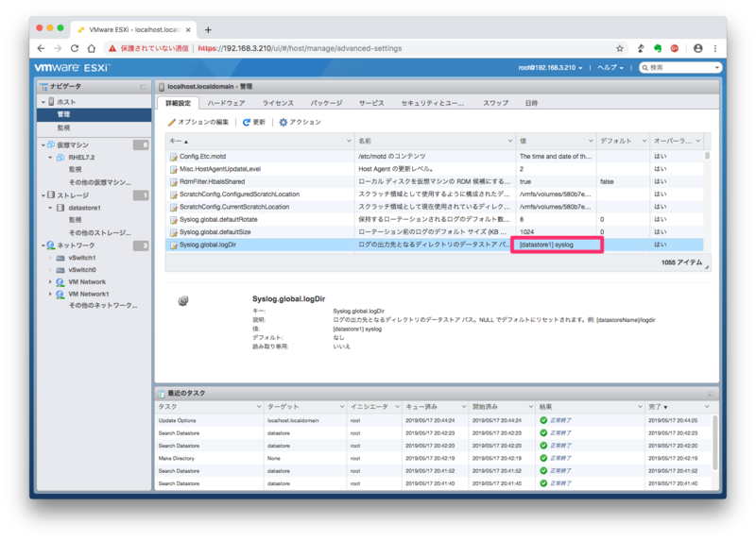Expand the VM Network1 node
Viewport: 756px width, 541px height.
click(x=50, y=294)
